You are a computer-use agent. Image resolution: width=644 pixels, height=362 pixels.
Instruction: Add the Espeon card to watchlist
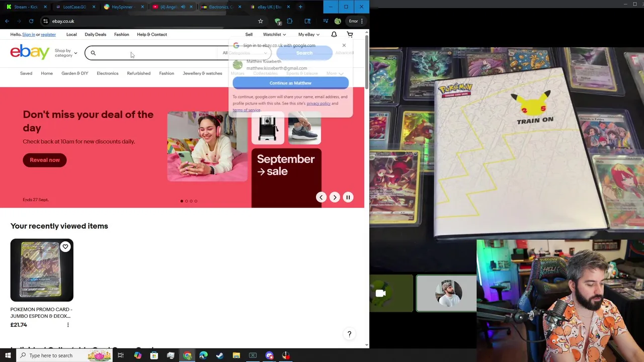click(65, 247)
